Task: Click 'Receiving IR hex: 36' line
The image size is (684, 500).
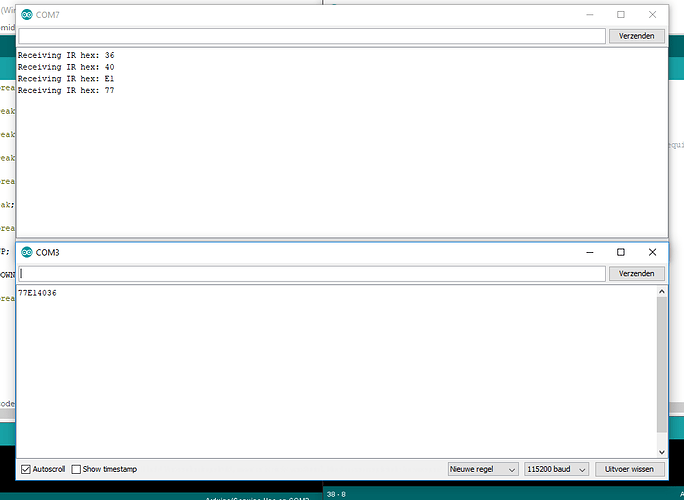Action: (x=66, y=55)
